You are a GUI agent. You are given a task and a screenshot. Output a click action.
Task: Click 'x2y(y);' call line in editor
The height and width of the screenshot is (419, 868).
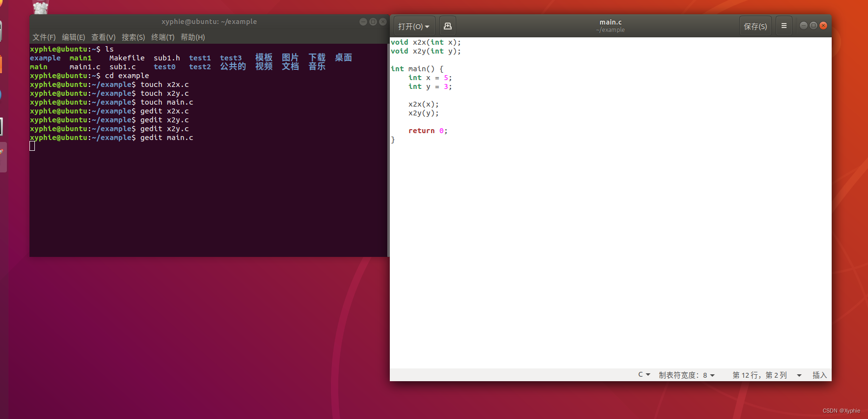(424, 113)
